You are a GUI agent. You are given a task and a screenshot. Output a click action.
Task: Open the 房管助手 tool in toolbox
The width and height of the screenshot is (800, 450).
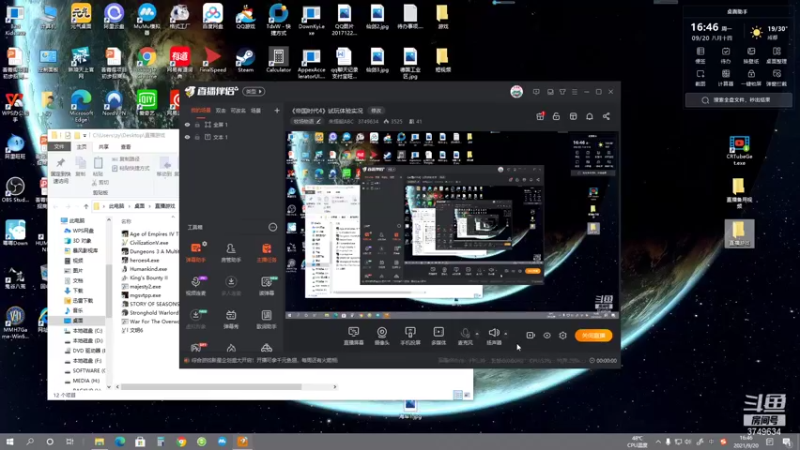pos(231,252)
